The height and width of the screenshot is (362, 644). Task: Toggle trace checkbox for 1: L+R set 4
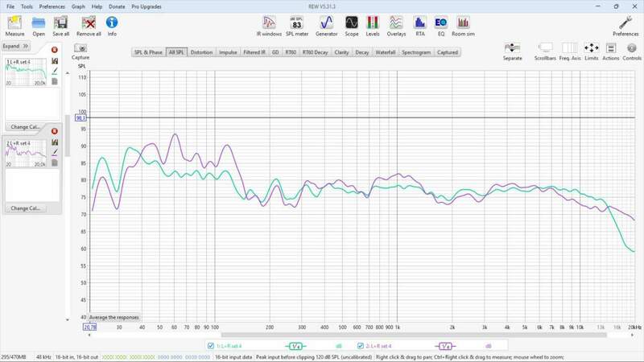click(x=211, y=346)
